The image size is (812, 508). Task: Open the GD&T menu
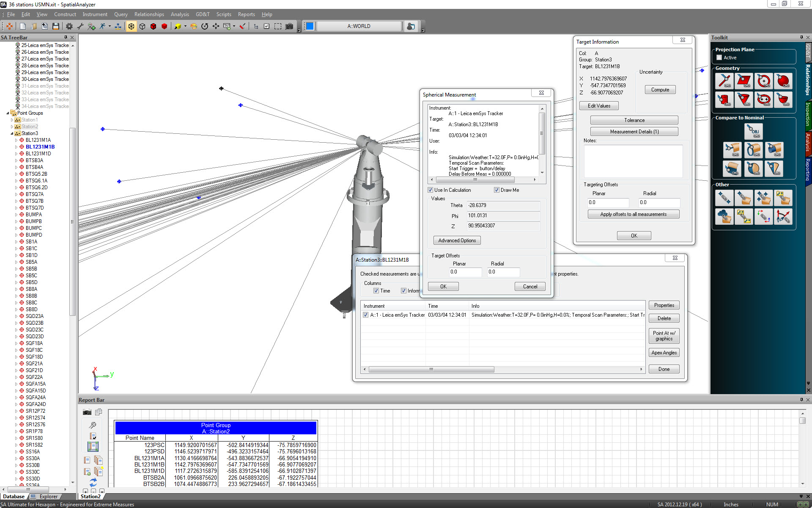pyautogui.click(x=202, y=14)
